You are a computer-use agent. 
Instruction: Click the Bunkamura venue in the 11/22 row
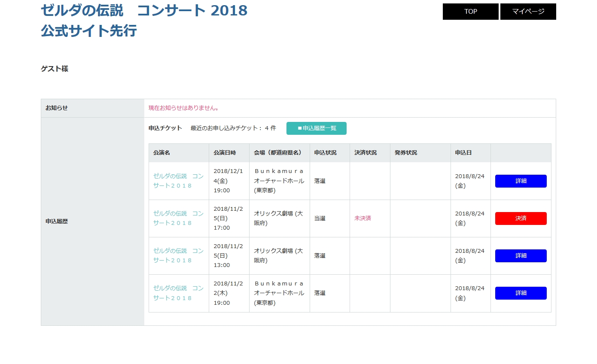[x=279, y=293]
